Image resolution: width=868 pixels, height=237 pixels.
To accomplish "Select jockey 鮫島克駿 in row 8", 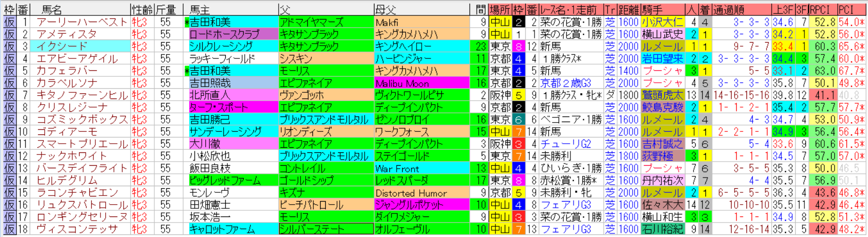I will (662, 107).
